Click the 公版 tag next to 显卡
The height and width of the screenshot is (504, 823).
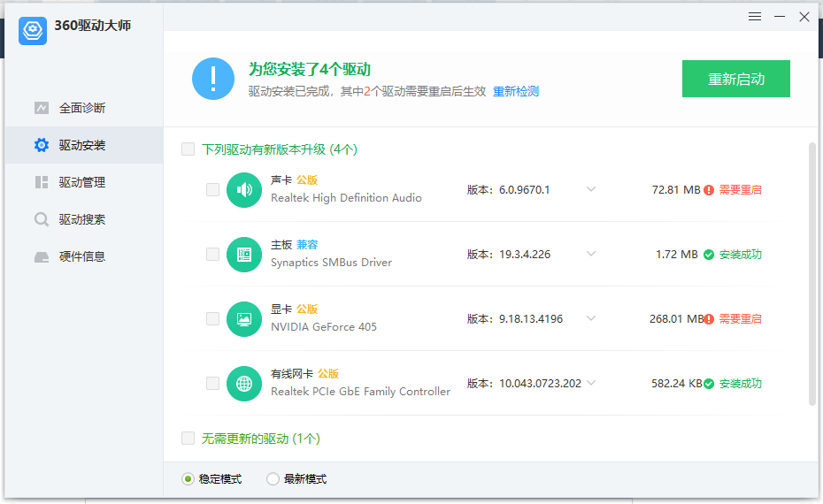tap(307, 309)
